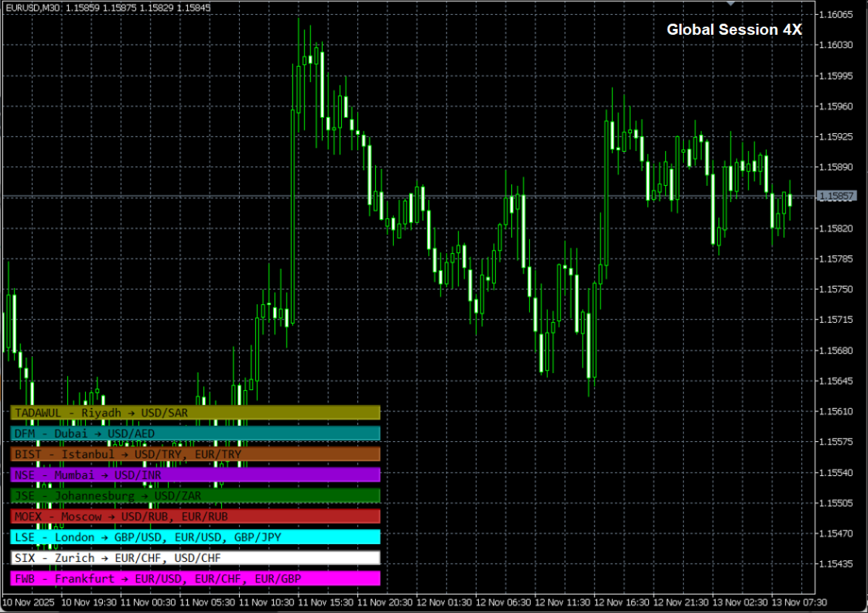Screen dimensions: 868x613
Task: Toggle the FWB Frankfurt session visibility
Action: [192, 578]
